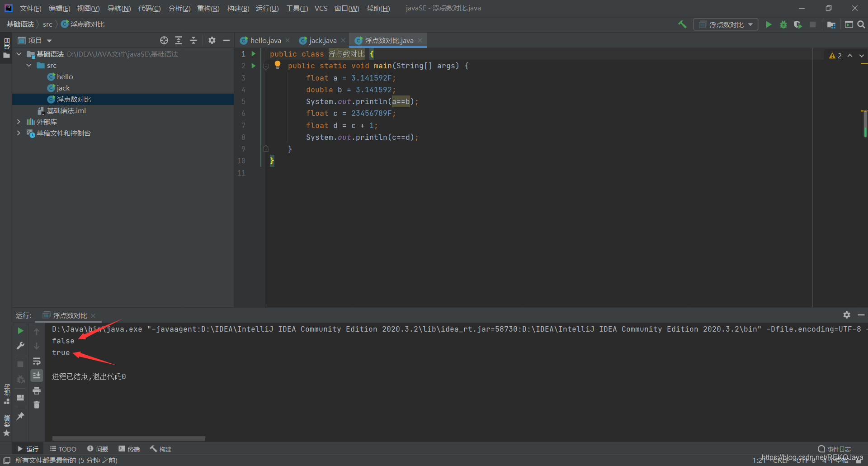868x466 pixels.
Task: Expand the 外部库 node
Action: 19,122
